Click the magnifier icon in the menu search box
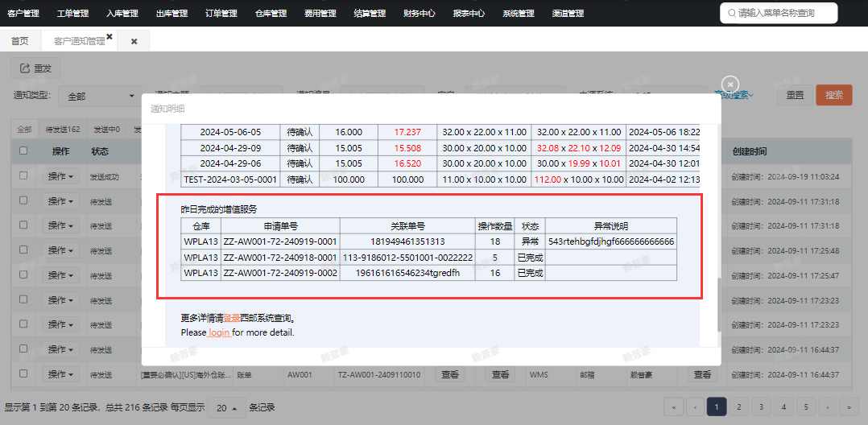The image size is (868, 425). click(x=732, y=13)
